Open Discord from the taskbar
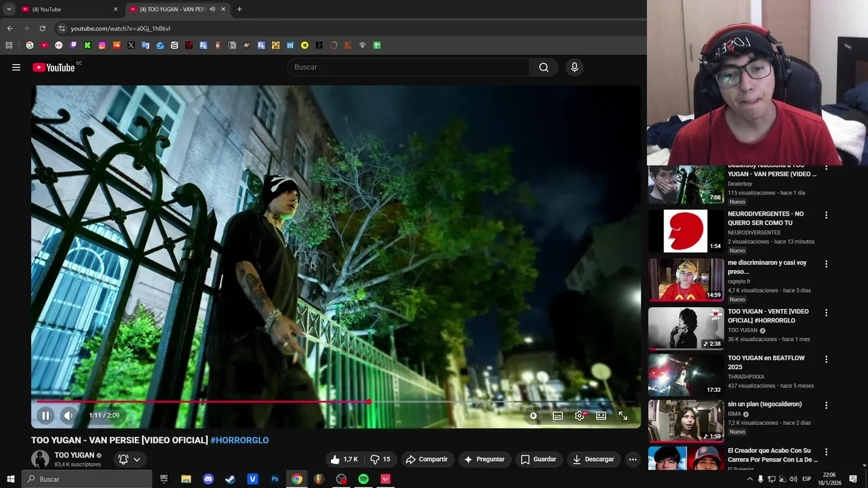This screenshot has height=488, width=868. coord(208,479)
